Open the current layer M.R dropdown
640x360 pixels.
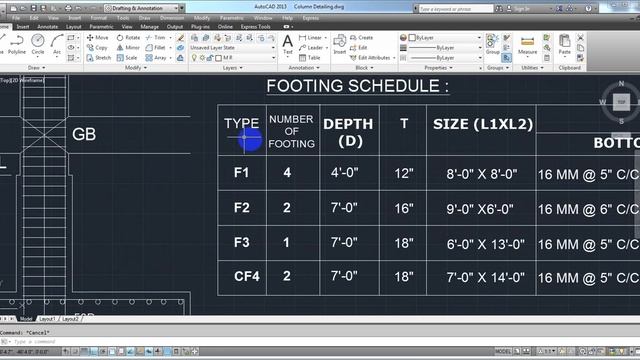coord(233,58)
